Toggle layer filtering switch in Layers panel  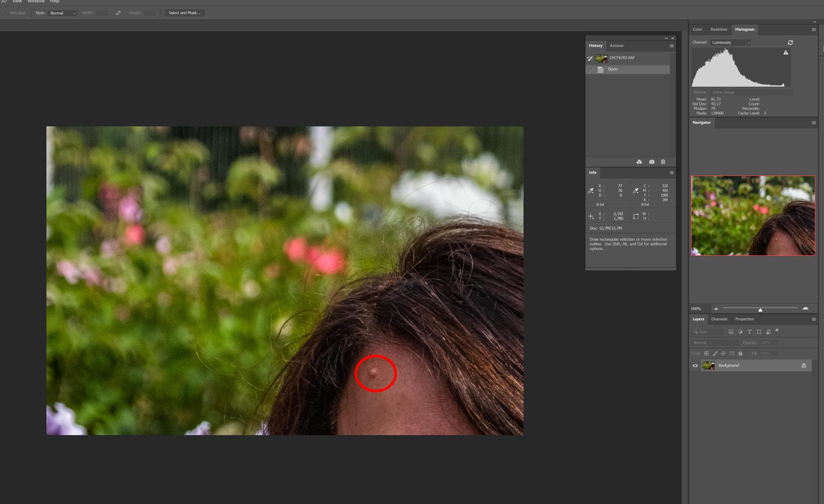tap(777, 331)
